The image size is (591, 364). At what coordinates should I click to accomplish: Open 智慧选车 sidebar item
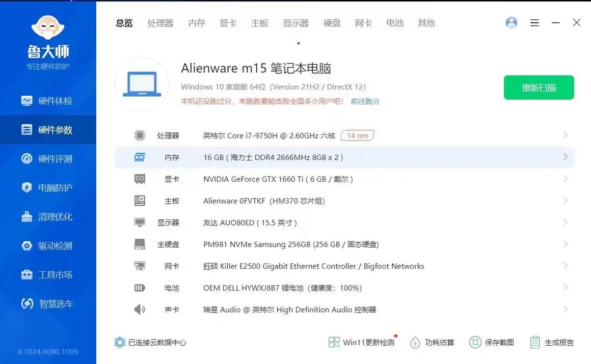point(48,304)
